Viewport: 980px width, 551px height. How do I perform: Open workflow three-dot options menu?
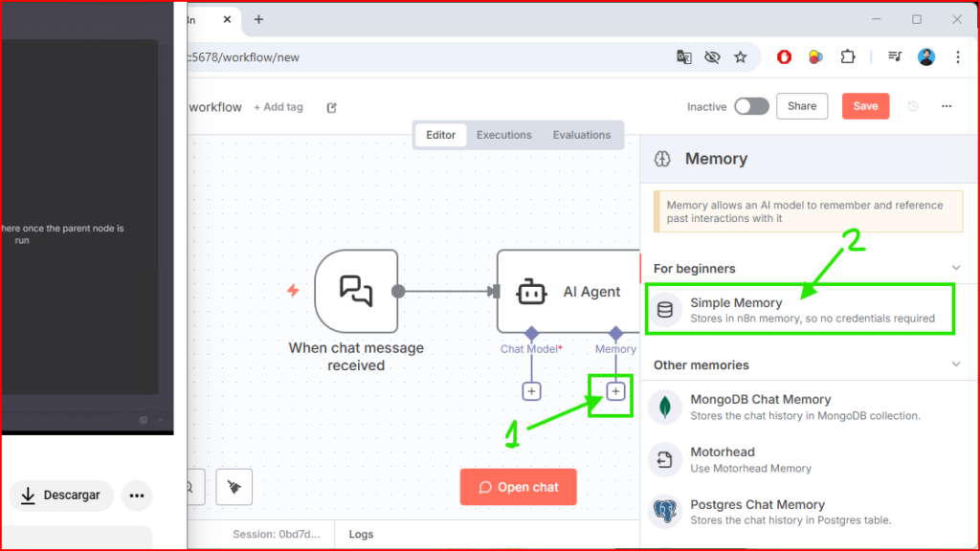(947, 106)
